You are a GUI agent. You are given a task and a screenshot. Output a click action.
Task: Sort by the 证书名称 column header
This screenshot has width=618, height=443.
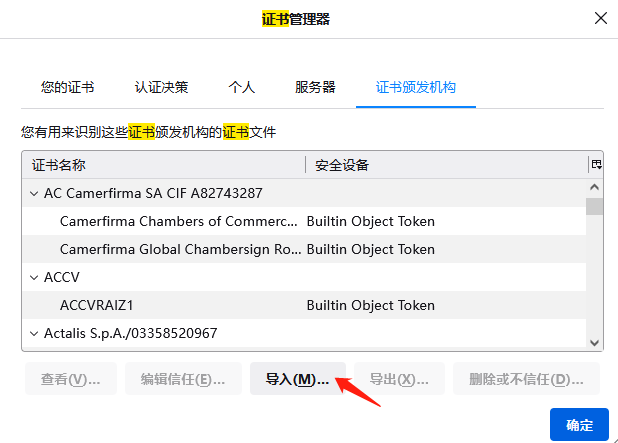pyautogui.click(x=164, y=165)
